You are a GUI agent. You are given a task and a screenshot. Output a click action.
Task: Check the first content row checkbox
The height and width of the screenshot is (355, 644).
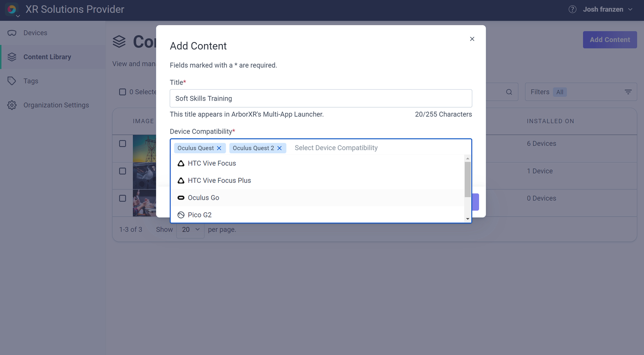pos(123,143)
